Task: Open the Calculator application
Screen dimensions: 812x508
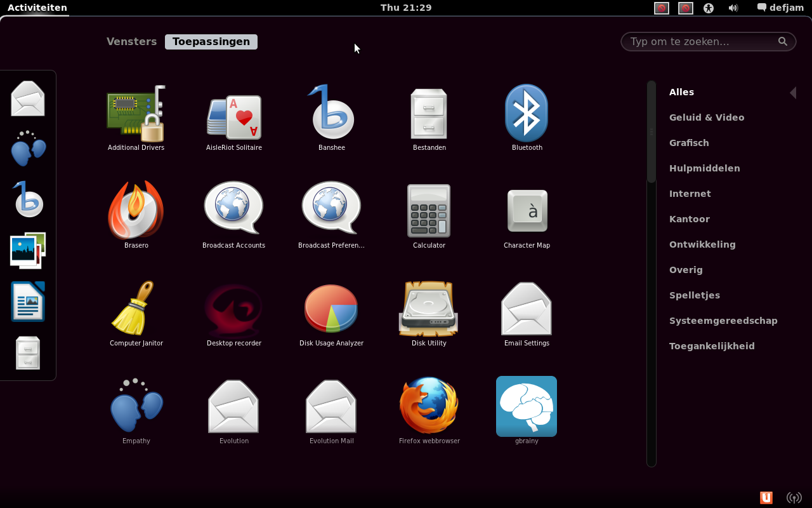Action: pyautogui.click(x=429, y=211)
